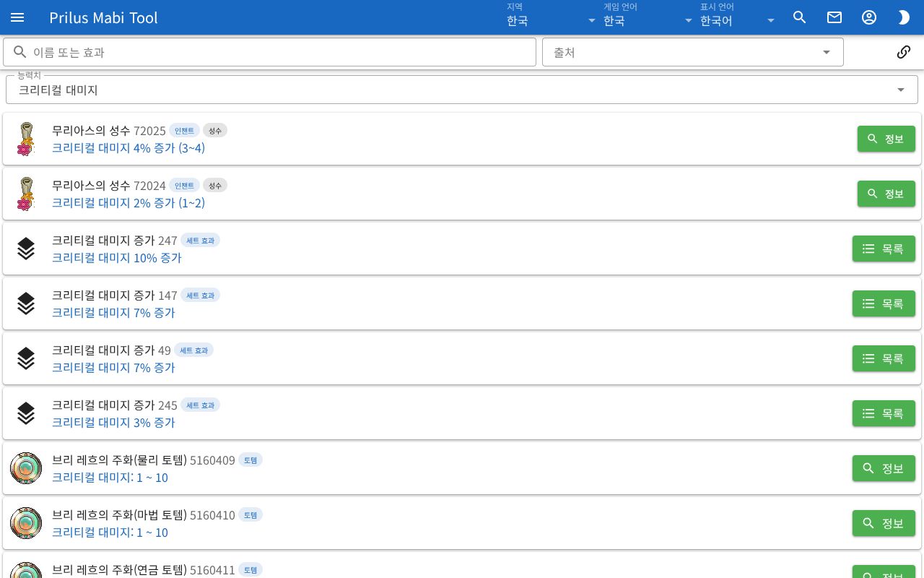Screen dimensions: 924x578
Task: Click the layers icon for set effect 247
Action: (x=26, y=249)
